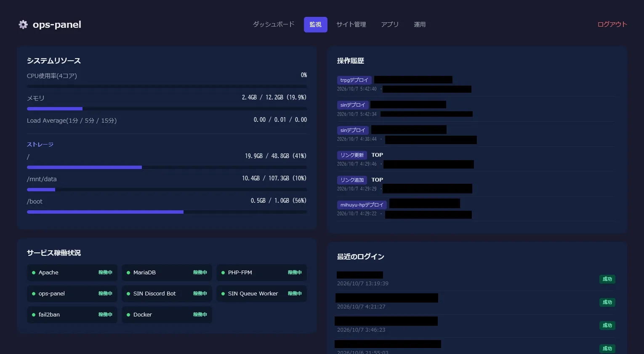
Task: Select the 監視 tab
Action: coord(316,24)
